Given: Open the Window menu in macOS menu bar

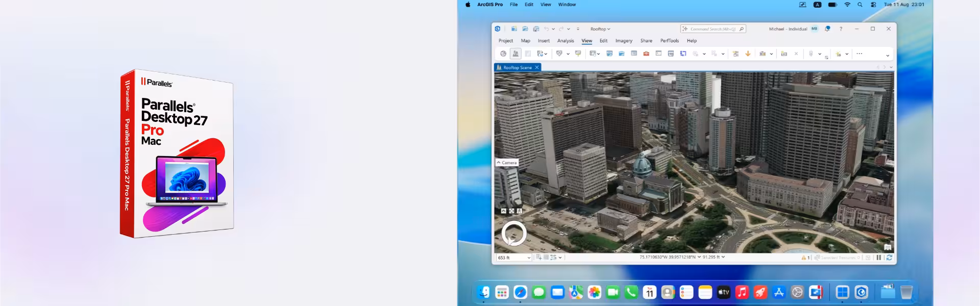Looking at the screenshot, I should [x=567, y=5].
